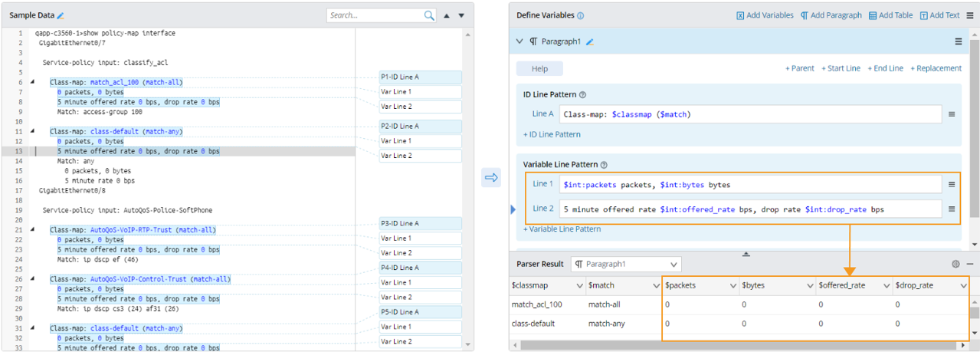Click + ID Line Pattern link
Image resolution: width=980 pixels, height=352 pixels.
(x=552, y=134)
